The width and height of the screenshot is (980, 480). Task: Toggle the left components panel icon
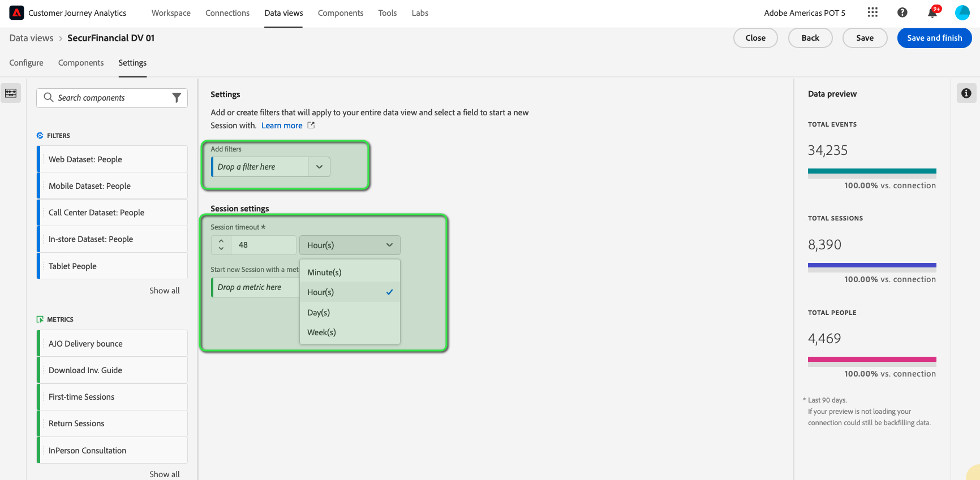[11, 93]
